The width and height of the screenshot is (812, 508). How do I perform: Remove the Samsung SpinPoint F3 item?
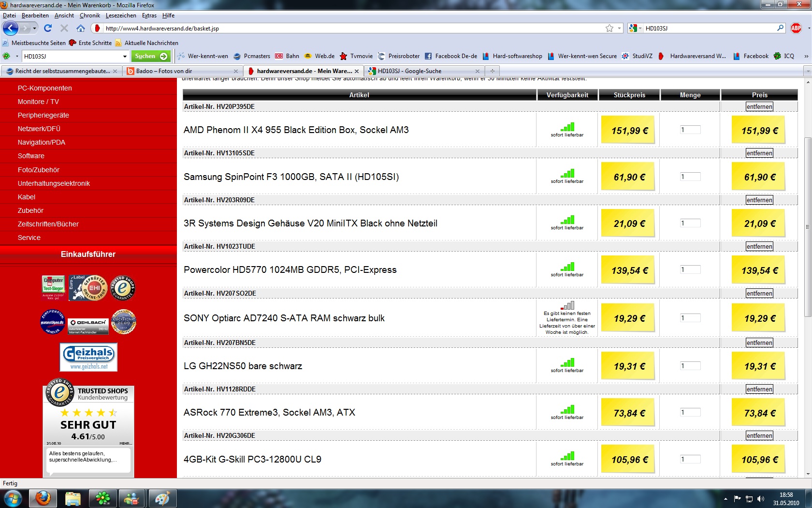(759, 153)
